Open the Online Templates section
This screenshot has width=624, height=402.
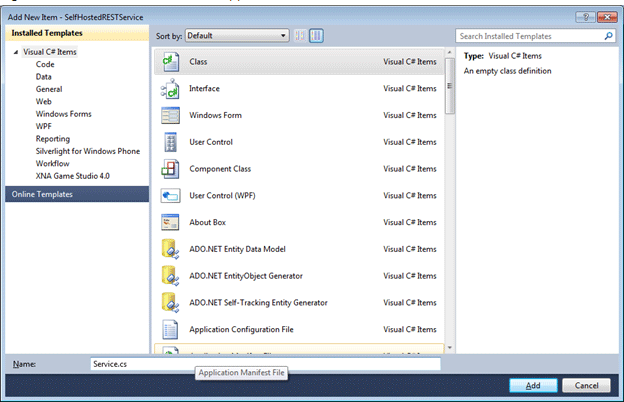77,194
